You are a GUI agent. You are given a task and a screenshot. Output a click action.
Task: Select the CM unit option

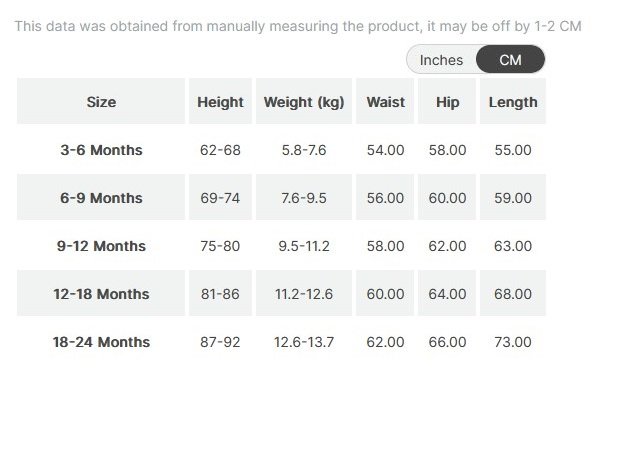(510, 60)
